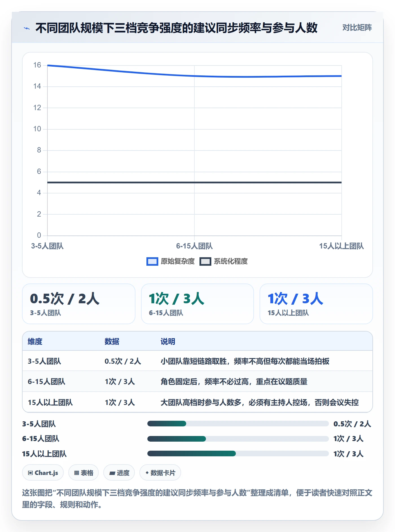Click the 数据 column header
The width and height of the screenshot is (395, 532).
112,341
